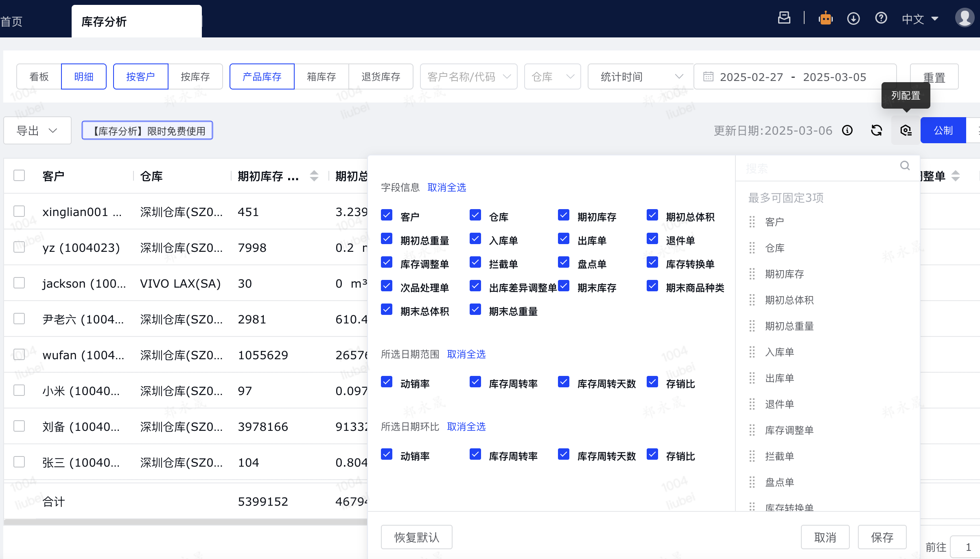980x559 pixels.
Task: Toggle the select-all table header checkbox
Action: click(19, 175)
